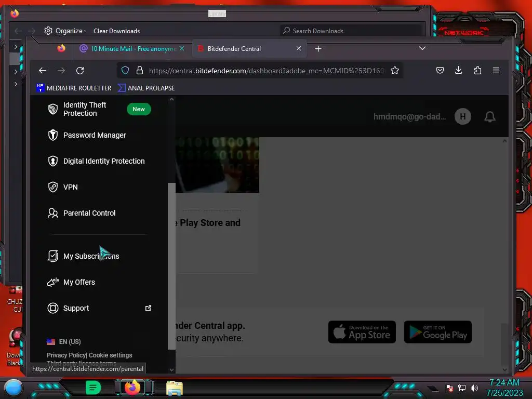
Task: Open Organize dropdown in Downloads window
Action: [x=65, y=31]
